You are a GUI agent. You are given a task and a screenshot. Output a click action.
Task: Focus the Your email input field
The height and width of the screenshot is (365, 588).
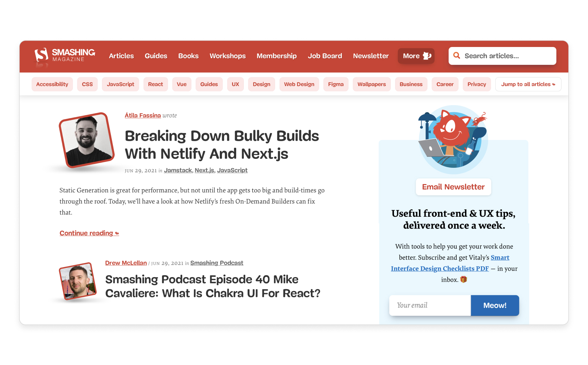(429, 306)
